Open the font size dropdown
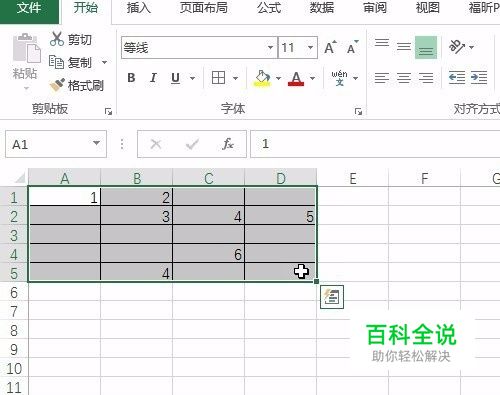This screenshot has width=500, height=395. coord(310,47)
